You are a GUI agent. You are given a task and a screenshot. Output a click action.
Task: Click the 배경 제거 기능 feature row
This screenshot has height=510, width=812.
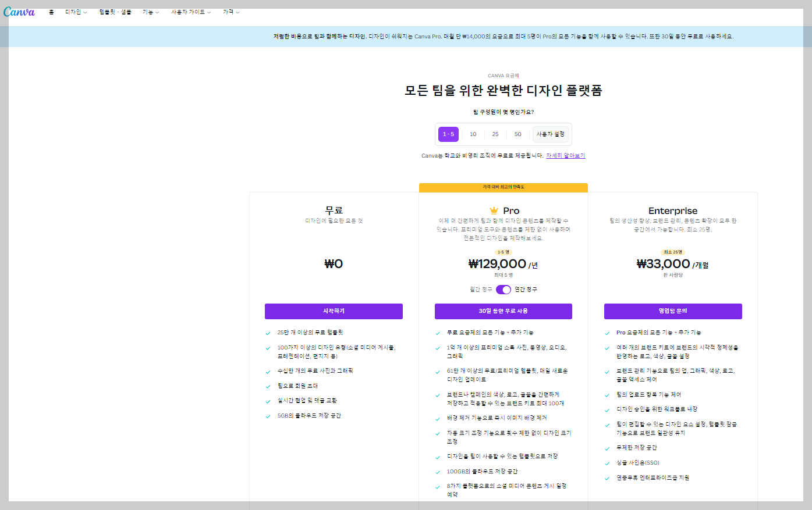(497, 418)
